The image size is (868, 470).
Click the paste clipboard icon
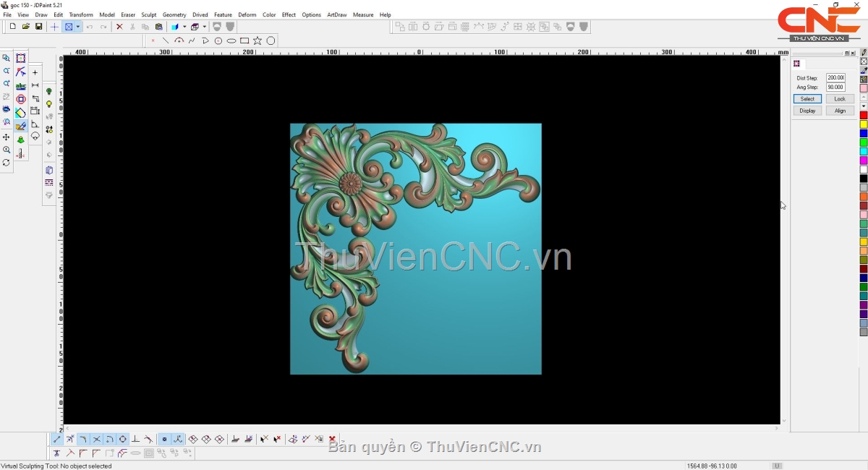(158, 27)
